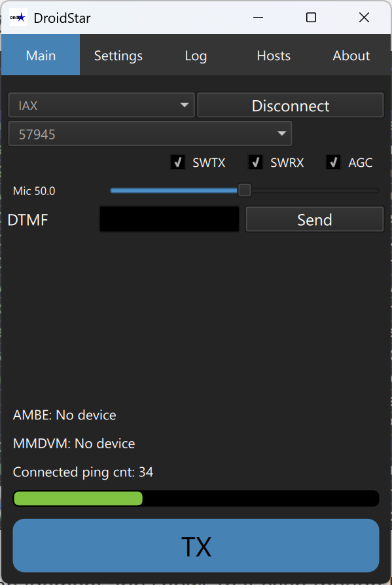392x585 pixels.
Task: Open the Log tab
Action: 196,56
